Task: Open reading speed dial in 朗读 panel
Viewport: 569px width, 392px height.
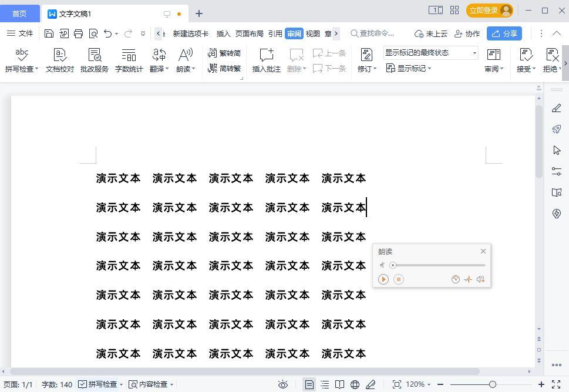Action: point(455,279)
